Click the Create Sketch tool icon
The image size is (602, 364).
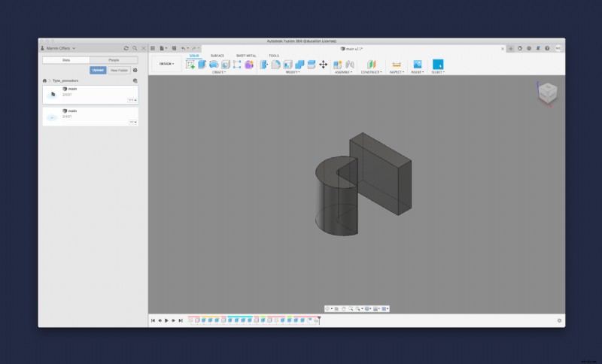(x=190, y=65)
